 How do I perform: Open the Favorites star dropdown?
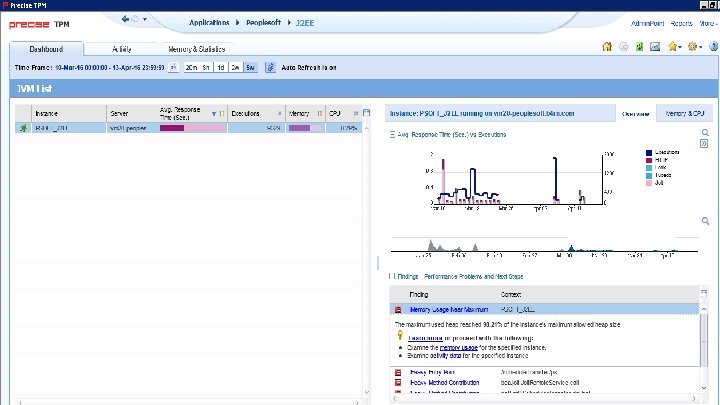[675, 46]
